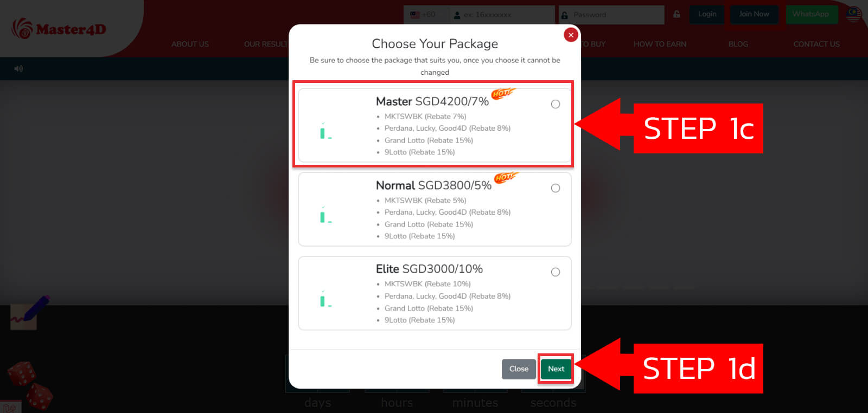Click the Malaysia flag language icon
This screenshot has width=868, height=413.
[854, 14]
